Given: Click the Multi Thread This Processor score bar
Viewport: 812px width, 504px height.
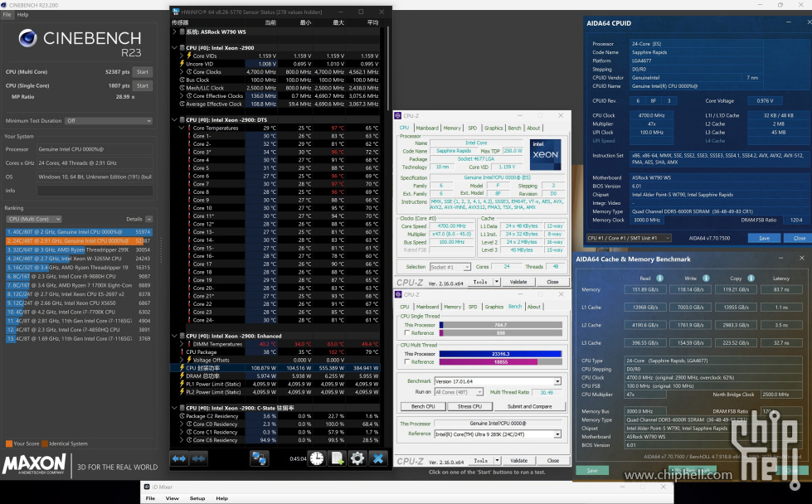Looking at the screenshot, I should [501, 354].
